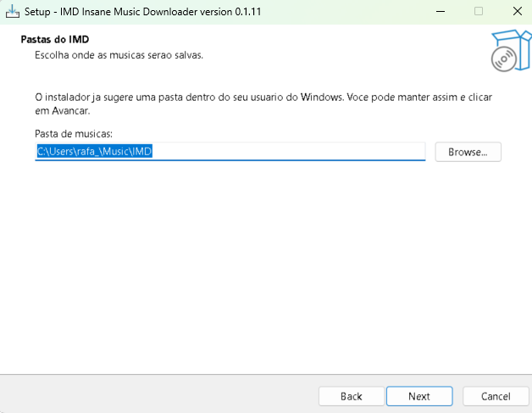Viewport: 532px width, 413px height.
Task: Click the 'Pastas do IMD' heading
Action: 55,39
